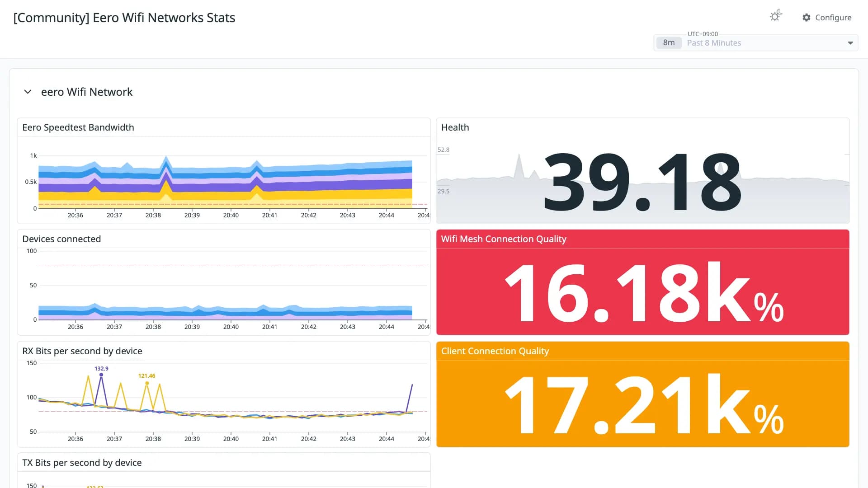The image size is (868, 488).
Task: Click the Client Connection Quality title
Action: (x=495, y=351)
